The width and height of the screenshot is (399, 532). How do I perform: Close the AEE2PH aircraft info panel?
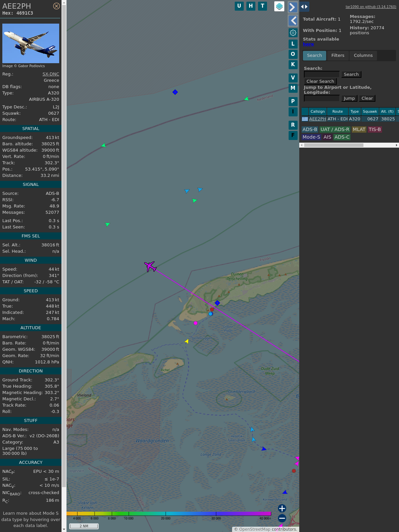pyautogui.click(x=57, y=6)
